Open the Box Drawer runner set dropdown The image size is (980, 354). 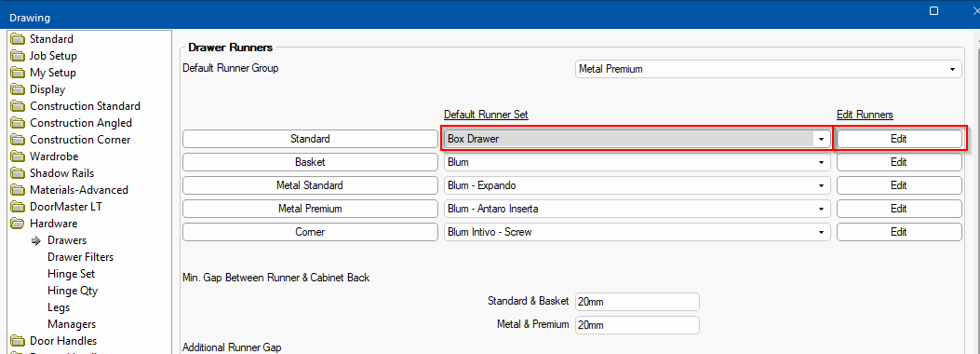pyautogui.click(x=637, y=139)
